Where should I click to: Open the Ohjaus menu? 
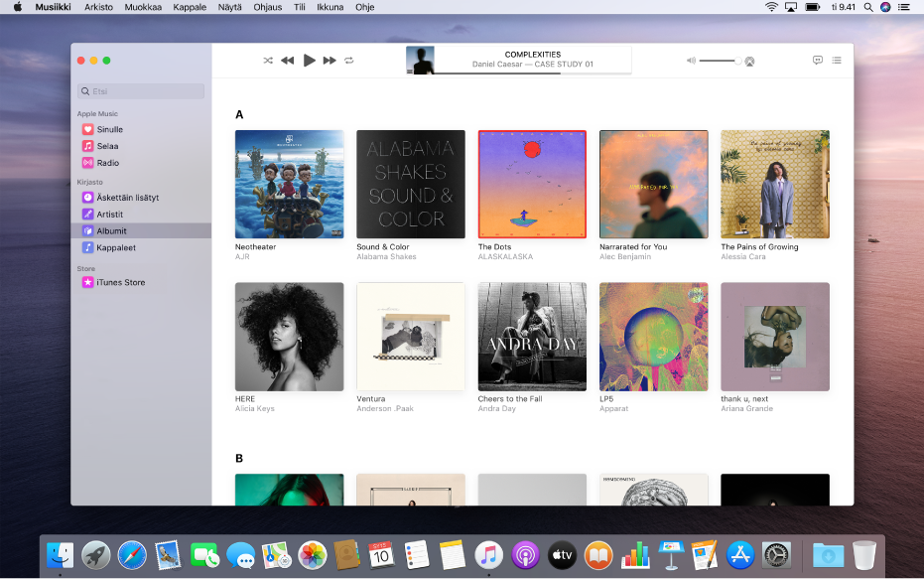point(266,6)
